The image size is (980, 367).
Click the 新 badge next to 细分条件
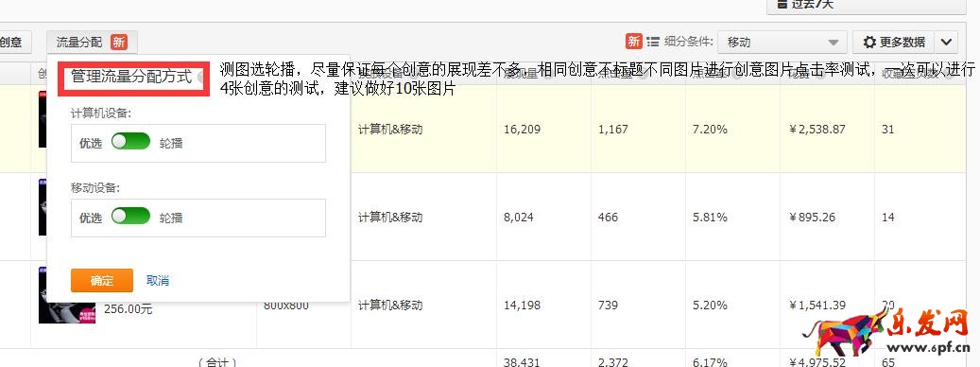[634, 42]
